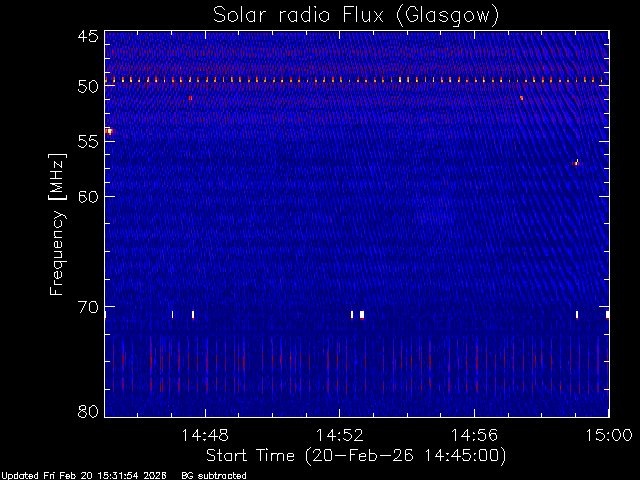Click the 'Start Time (20-Feb-26 14:45:00)' label
The height and width of the screenshot is (480, 640).
click(356, 456)
